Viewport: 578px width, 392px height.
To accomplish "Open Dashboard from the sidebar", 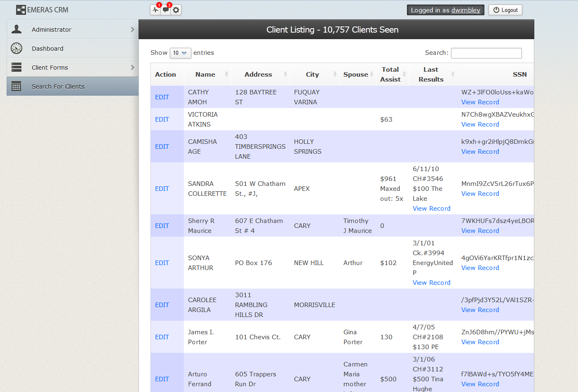I will click(47, 49).
